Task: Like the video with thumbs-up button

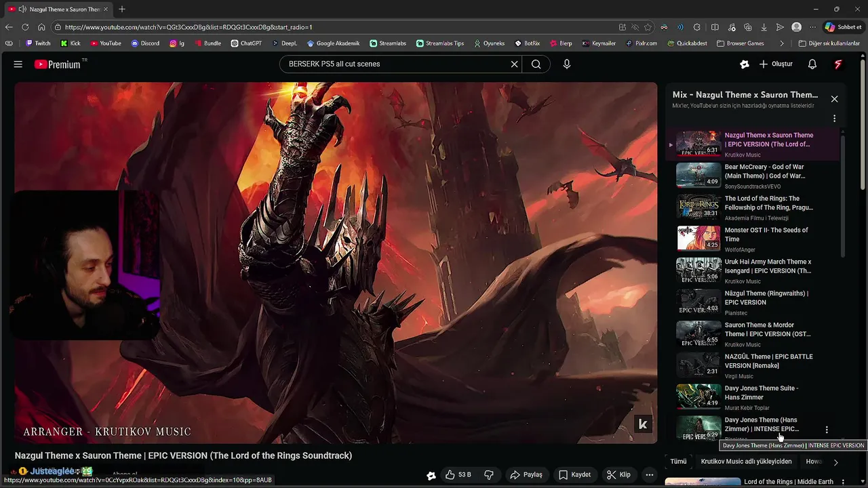Action: coord(458,475)
